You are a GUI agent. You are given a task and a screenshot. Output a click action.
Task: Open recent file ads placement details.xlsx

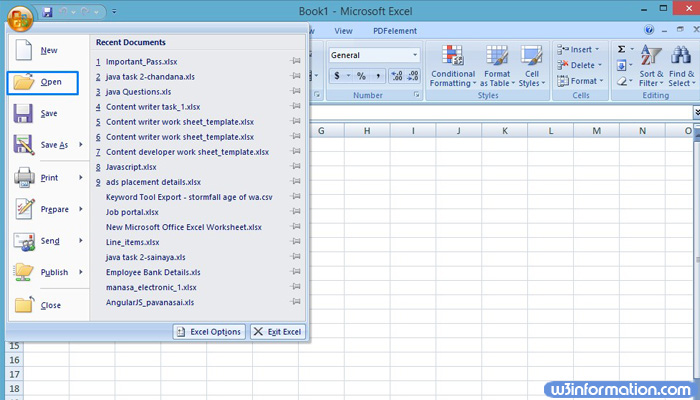pyautogui.click(x=153, y=182)
